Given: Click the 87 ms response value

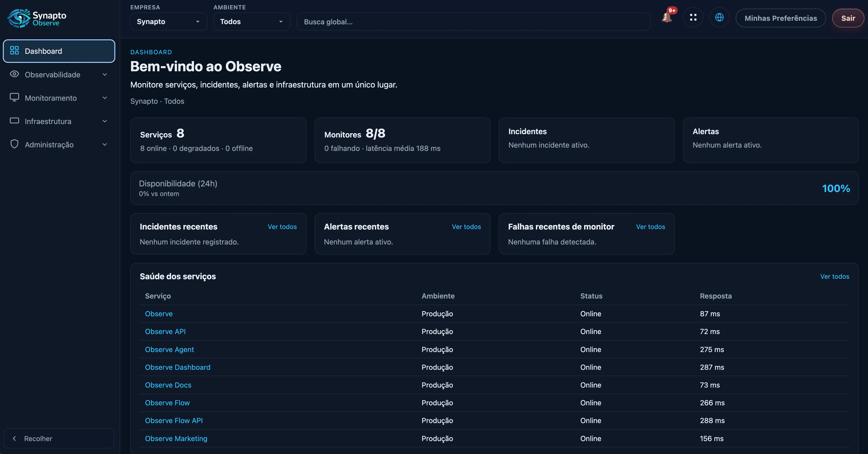Looking at the screenshot, I should click(710, 314).
